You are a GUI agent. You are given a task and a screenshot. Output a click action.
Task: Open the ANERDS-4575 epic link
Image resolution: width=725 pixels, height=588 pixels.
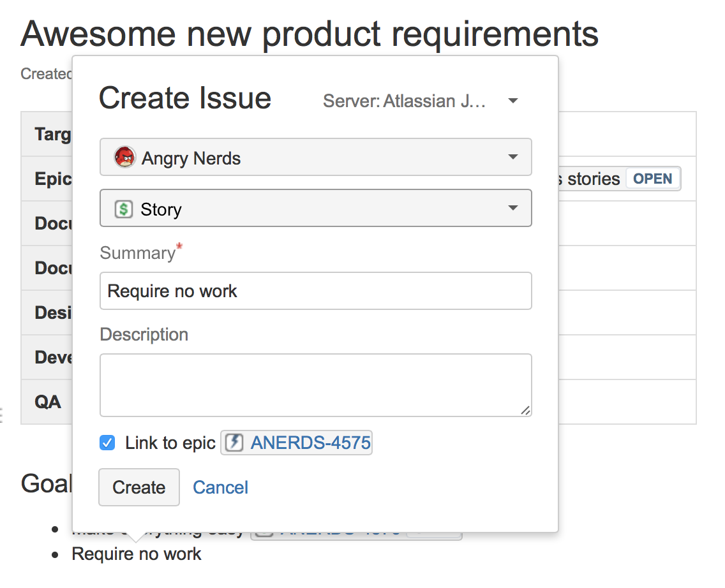pyautogui.click(x=310, y=443)
